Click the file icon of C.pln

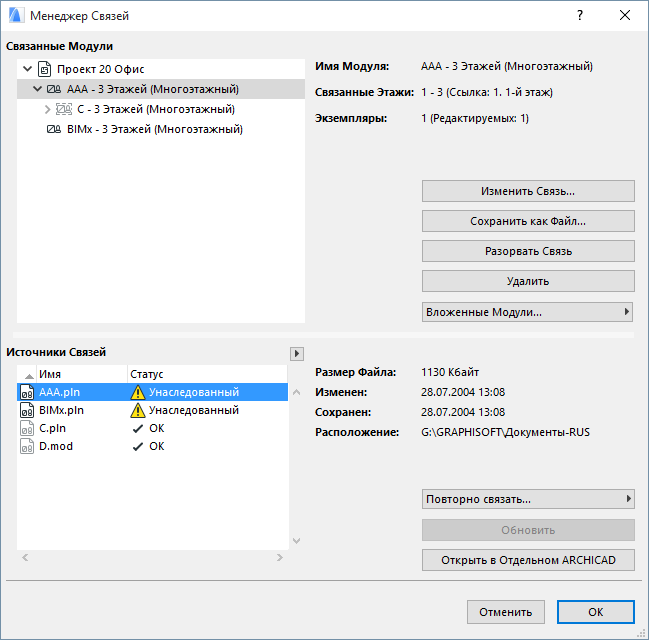point(27,428)
